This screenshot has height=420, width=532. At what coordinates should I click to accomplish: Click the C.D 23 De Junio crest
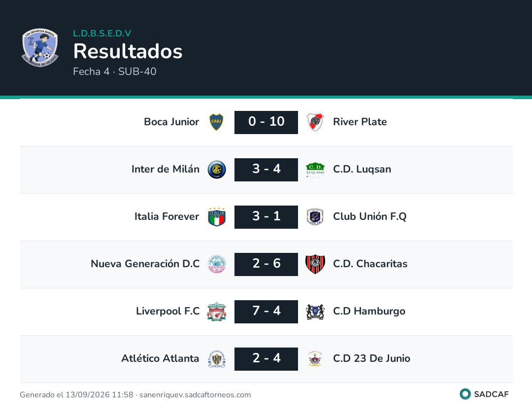pos(315,359)
